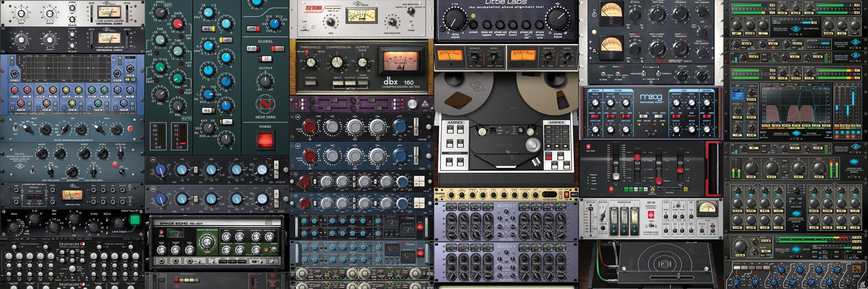Image resolution: width=868 pixels, height=289 pixels.
Task: Select INPUT meter button on dbx 160
Action: pyautogui.click(x=338, y=82)
